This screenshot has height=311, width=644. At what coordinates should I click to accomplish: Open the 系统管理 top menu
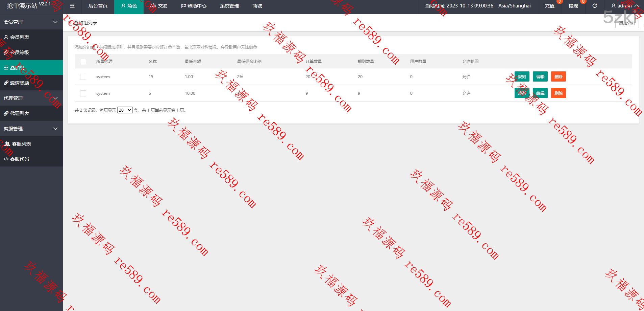point(229,6)
